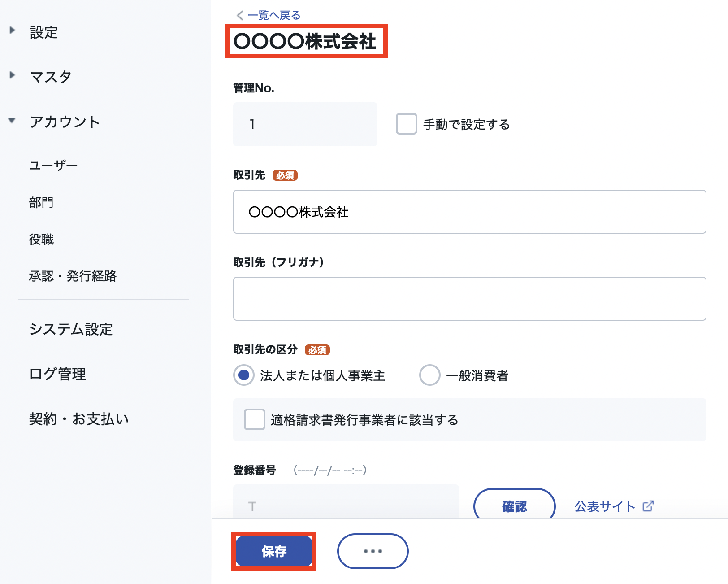The height and width of the screenshot is (584, 728).
Task: Open ユーザー in the sidebar
Action: 53,166
